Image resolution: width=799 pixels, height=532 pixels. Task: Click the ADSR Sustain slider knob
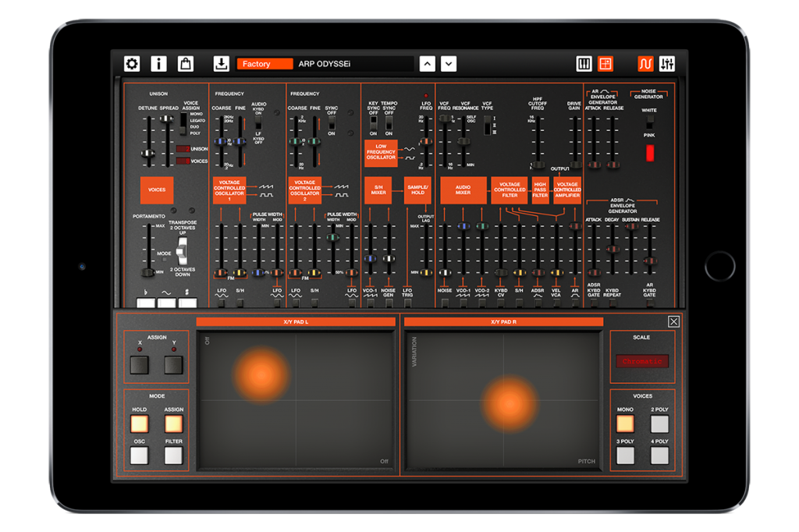point(631,226)
